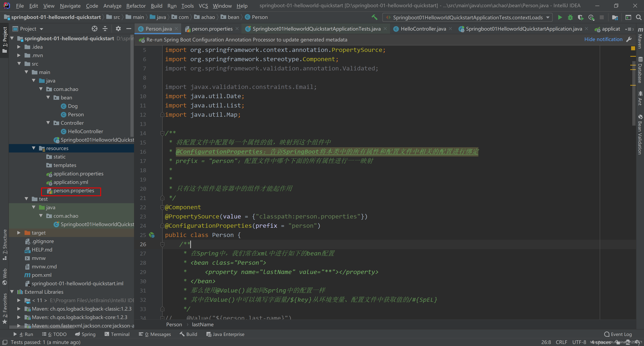
Task: Click UTF-8 encoding in status bar
Action: tap(579, 342)
